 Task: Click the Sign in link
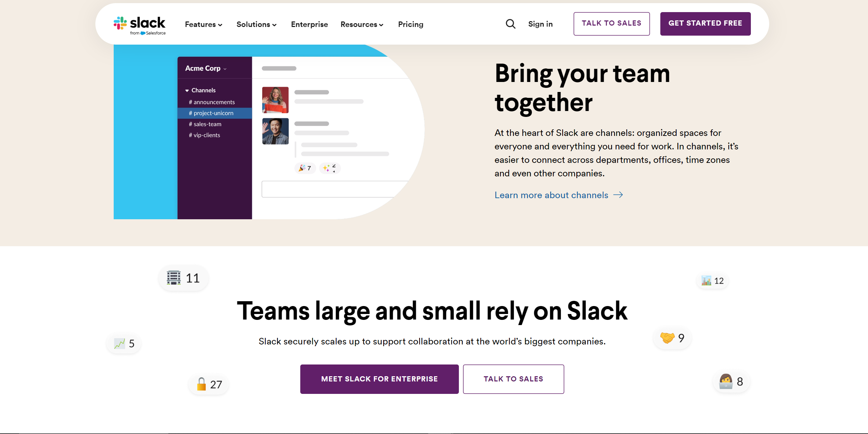click(x=540, y=24)
